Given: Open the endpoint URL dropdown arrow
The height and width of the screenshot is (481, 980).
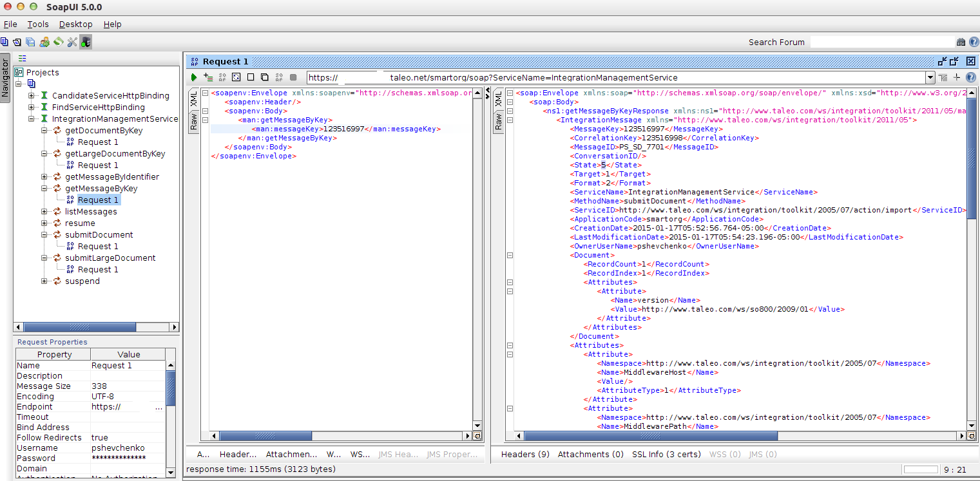Looking at the screenshot, I should click(930, 78).
